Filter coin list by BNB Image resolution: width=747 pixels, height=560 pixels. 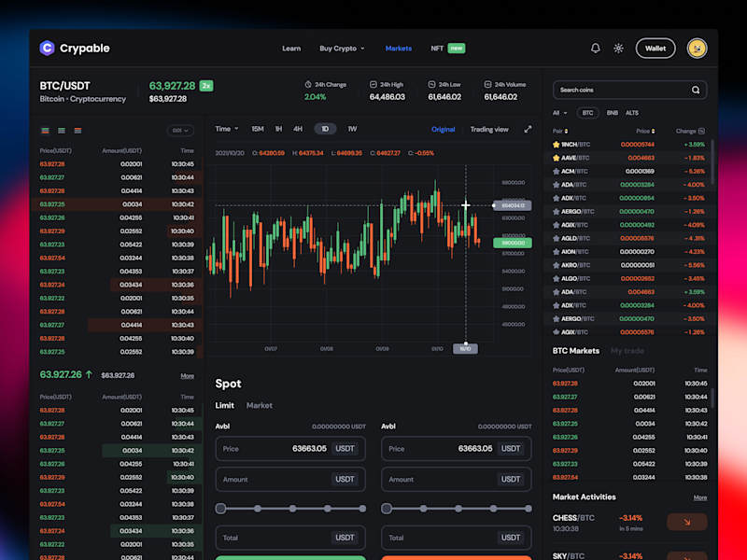pos(613,113)
